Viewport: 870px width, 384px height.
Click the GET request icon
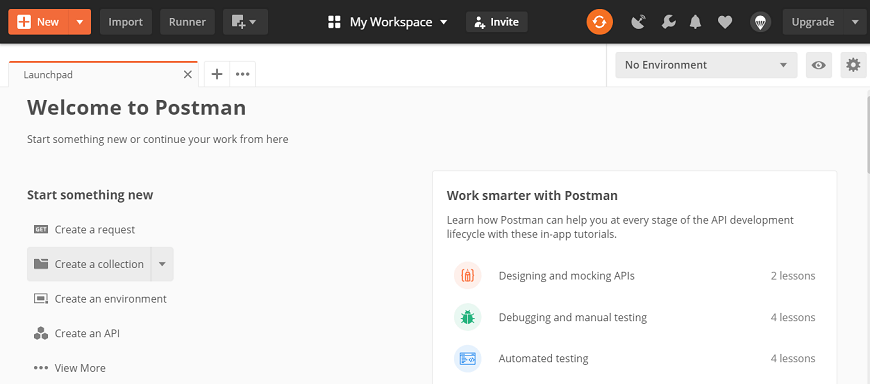point(41,229)
